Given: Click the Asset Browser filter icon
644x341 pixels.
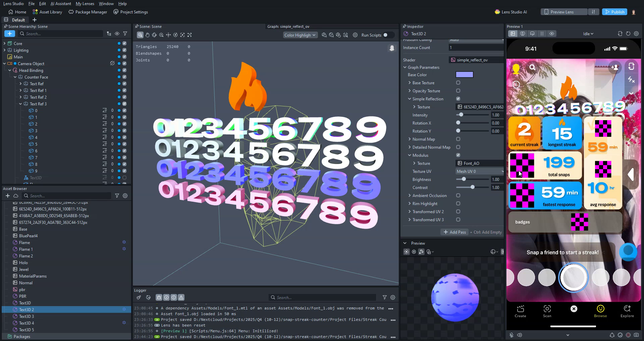Looking at the screenshot, I should tap(117, 196).
